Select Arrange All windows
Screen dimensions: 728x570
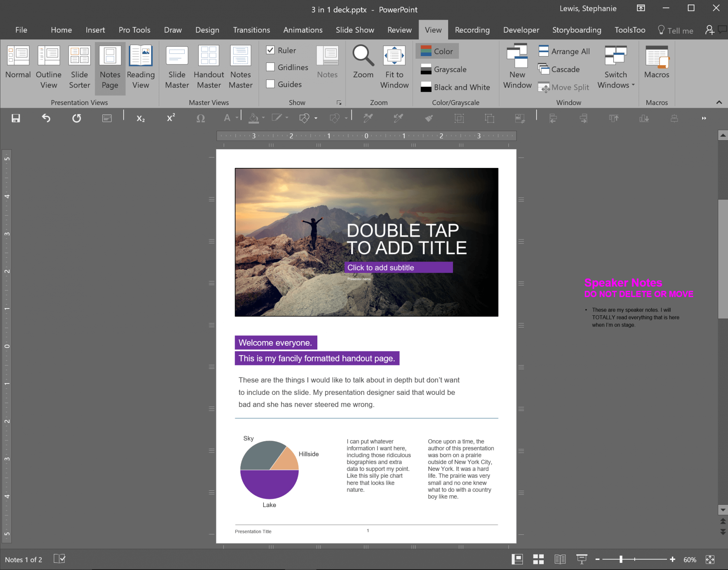564,51
